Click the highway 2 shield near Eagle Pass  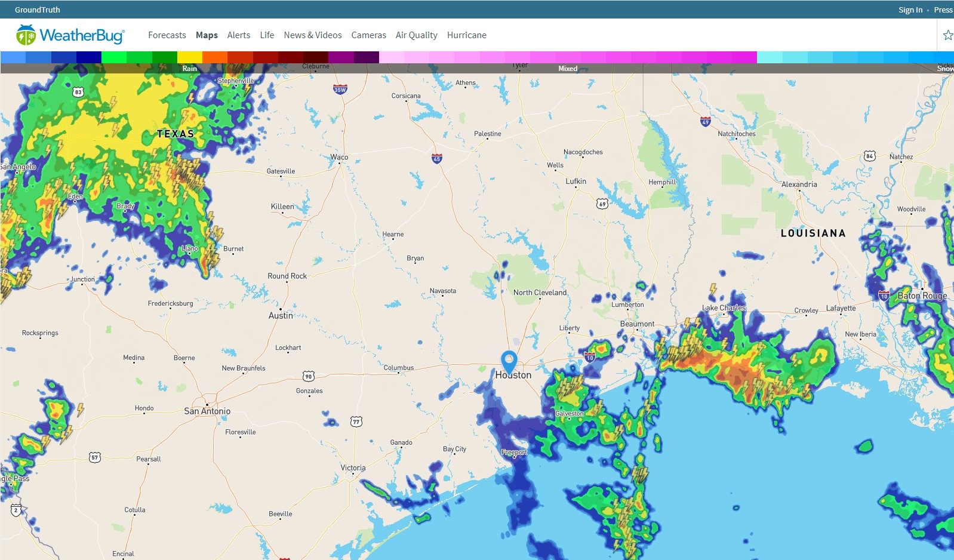pyautogui.click(x=16, y=510)
